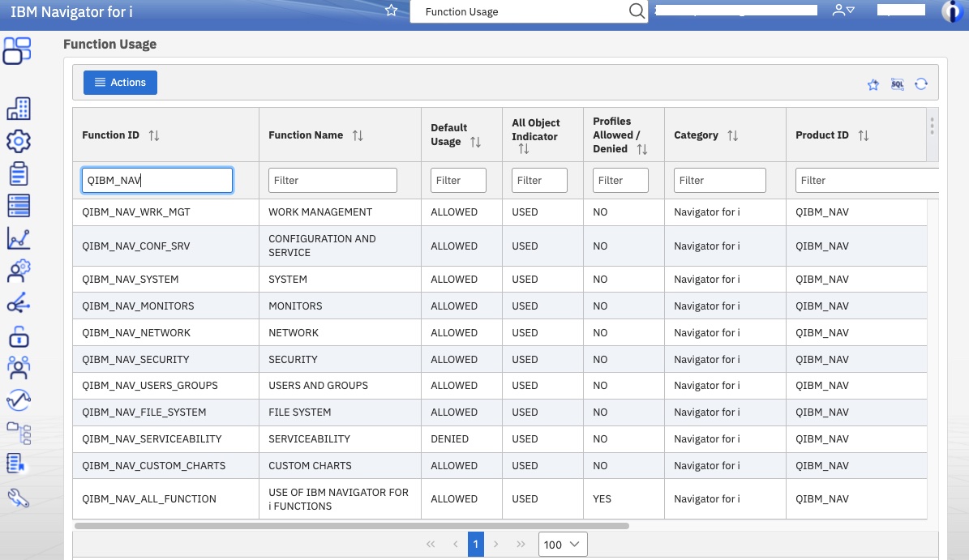Viewport: 969px width, 560px height.
Task: Select the folder tree icon in sidebar
Action: (x=19, y=433)
